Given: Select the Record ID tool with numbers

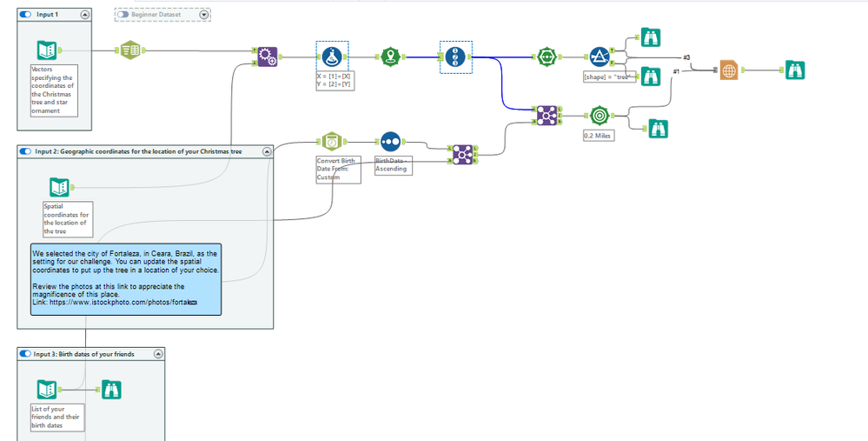Looking at the screenshot, I should click(455, 57).
